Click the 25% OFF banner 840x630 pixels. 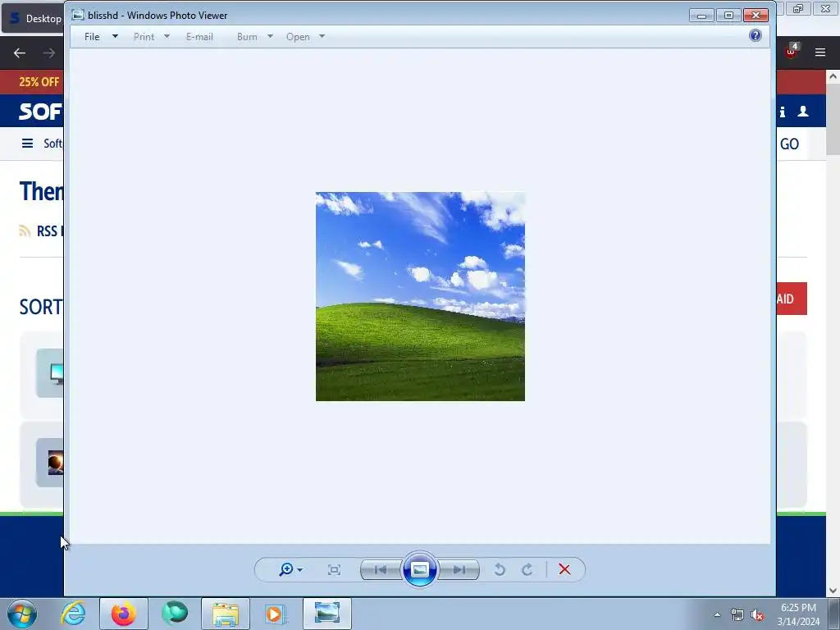pyautogui.click(x=39, y=82)
